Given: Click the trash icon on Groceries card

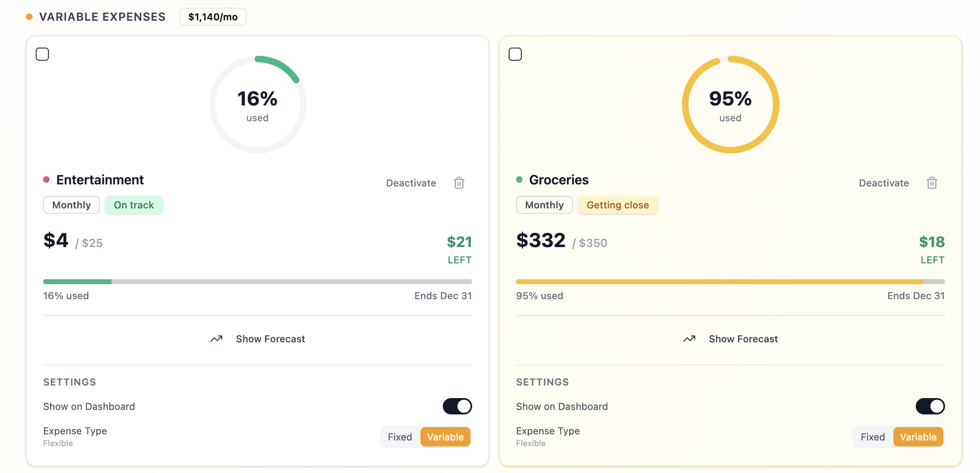Looking at the screenshot, I should [932, 183].
